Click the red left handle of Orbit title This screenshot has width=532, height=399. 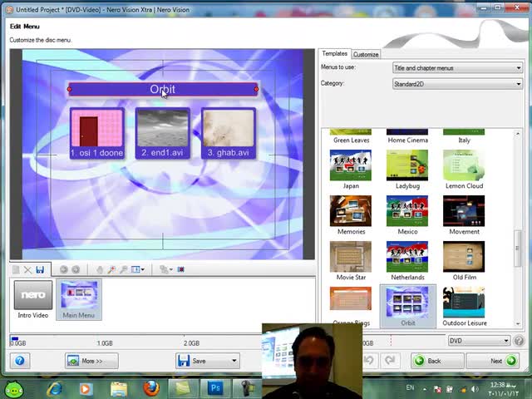point(69,89)
